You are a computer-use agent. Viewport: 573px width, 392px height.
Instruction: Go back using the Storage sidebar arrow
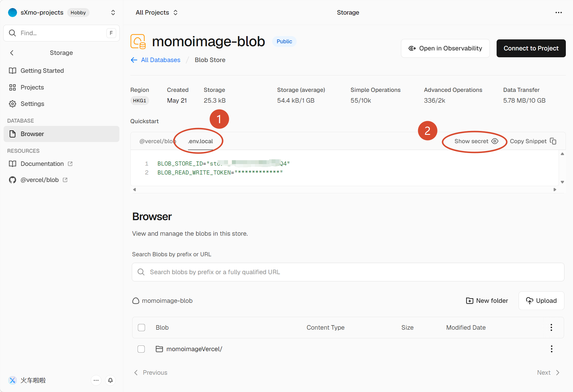pyautogui.click(x=12, y=53)
